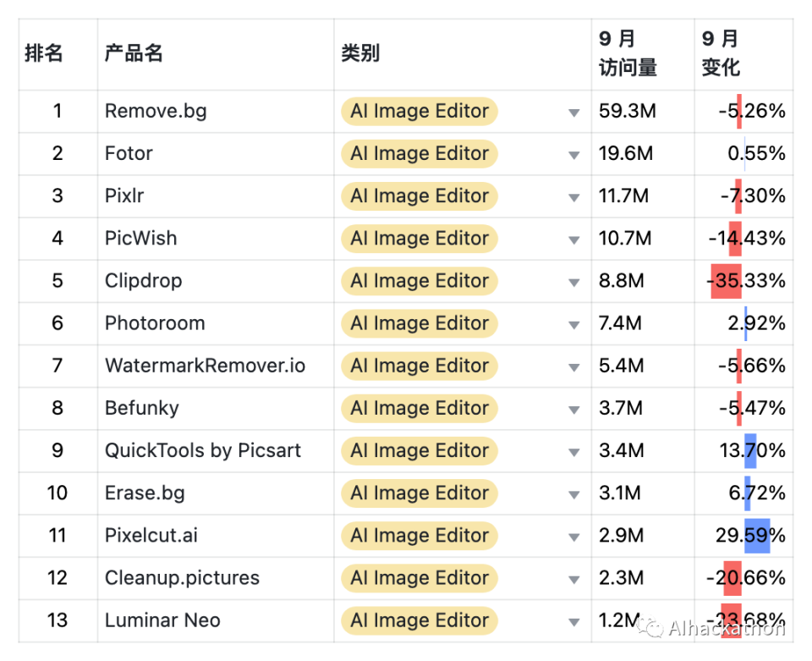This screenshot has height=661, width=812.
Task: Click the WatermarkRemover.io product name cell
Action: [x=205, y=366]
